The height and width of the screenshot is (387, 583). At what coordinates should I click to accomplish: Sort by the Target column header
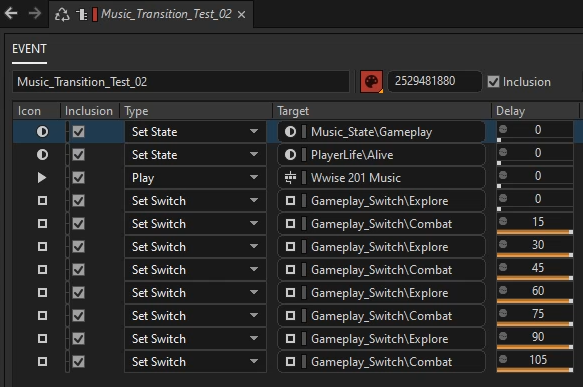(x=382, y=111)
